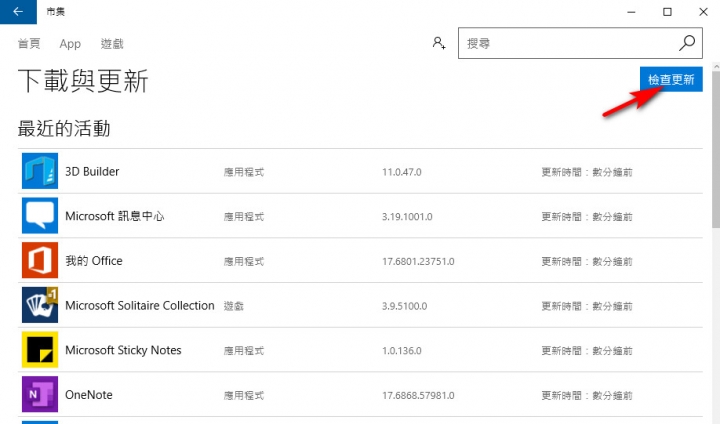This screenshot has height=424, width=720.
Task: Click version 17.6868.57981.0
Action: pyautogui.click(x=418, y=395)
